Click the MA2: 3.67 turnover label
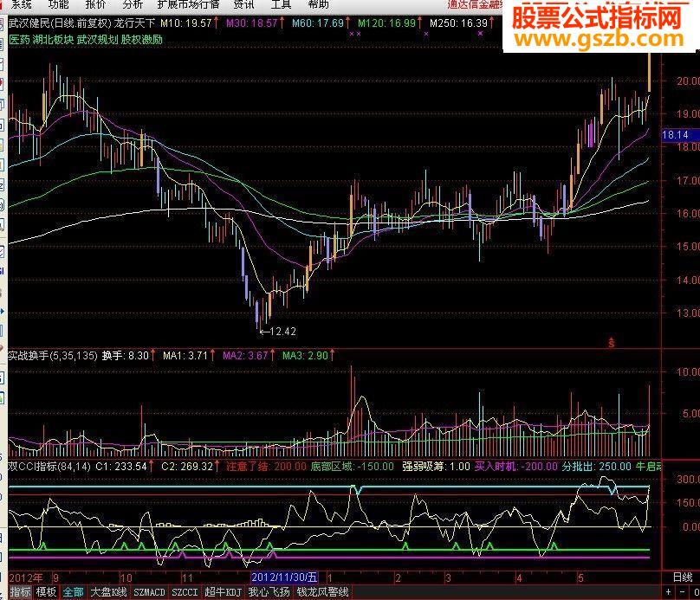This screenshot has height=600, width=700. (x=249, y=356)
